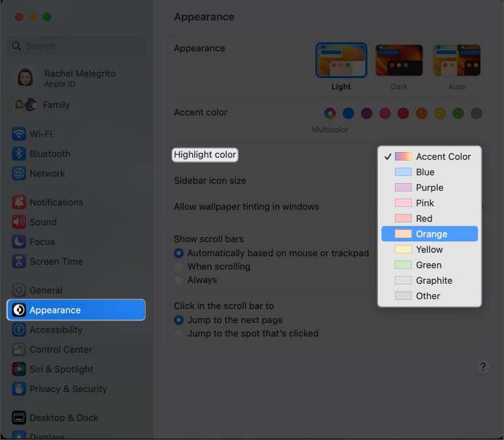The height and width of the screenshot is (440, 504).
Task: Click the Highlight color label
Action: (205, 155)
